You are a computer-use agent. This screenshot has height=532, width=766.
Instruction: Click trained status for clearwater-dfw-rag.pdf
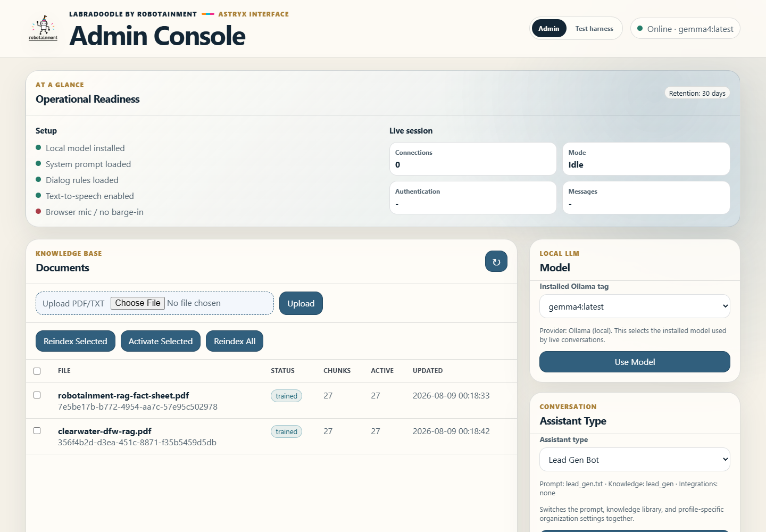tap(286, 431)
